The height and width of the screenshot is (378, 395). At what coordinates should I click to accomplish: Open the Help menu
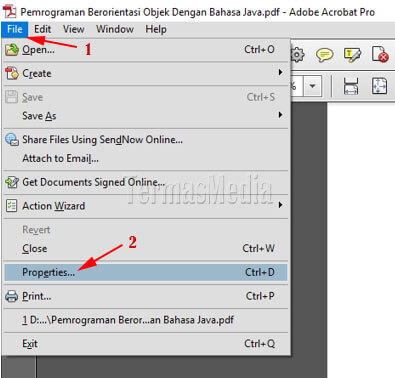(156, 29)
